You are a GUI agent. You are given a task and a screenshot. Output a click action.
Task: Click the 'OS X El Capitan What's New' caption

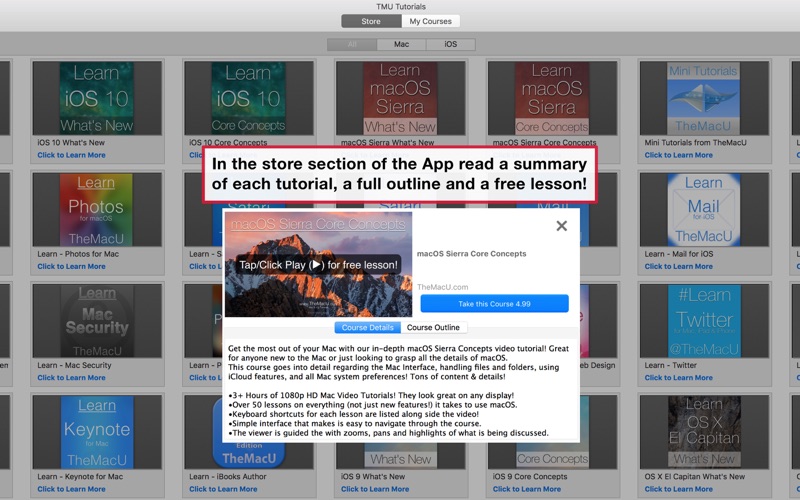tap(694, 476)
